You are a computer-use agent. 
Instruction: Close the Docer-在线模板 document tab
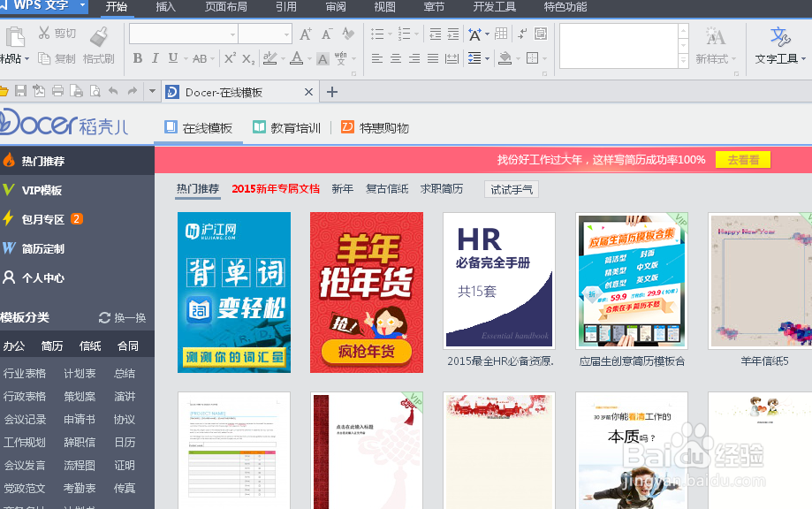308,92
